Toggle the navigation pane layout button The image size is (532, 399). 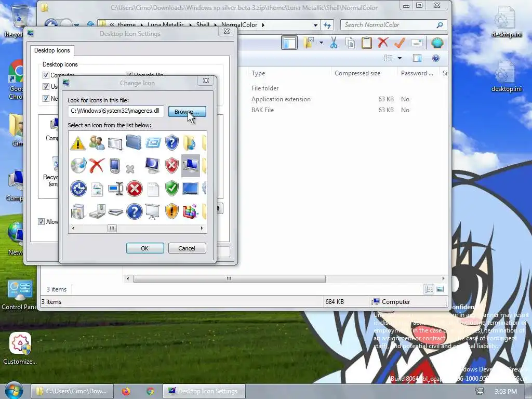(x=289, y=43)
